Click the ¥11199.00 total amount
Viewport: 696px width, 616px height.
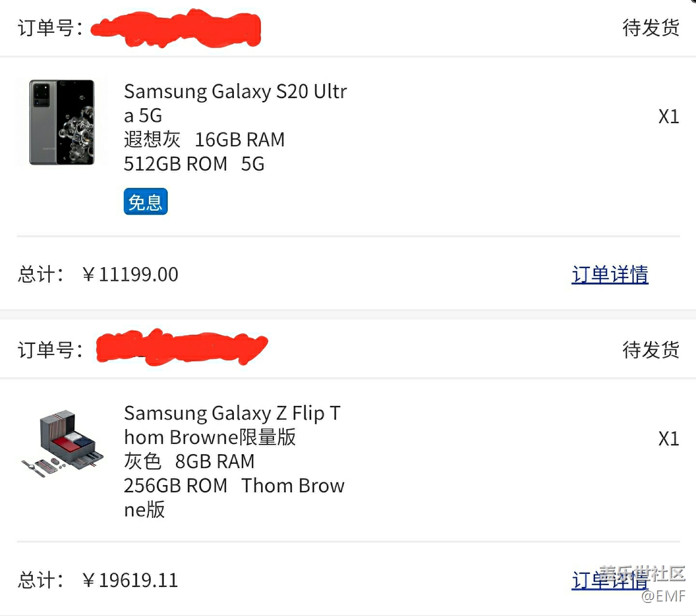(130, 274)
